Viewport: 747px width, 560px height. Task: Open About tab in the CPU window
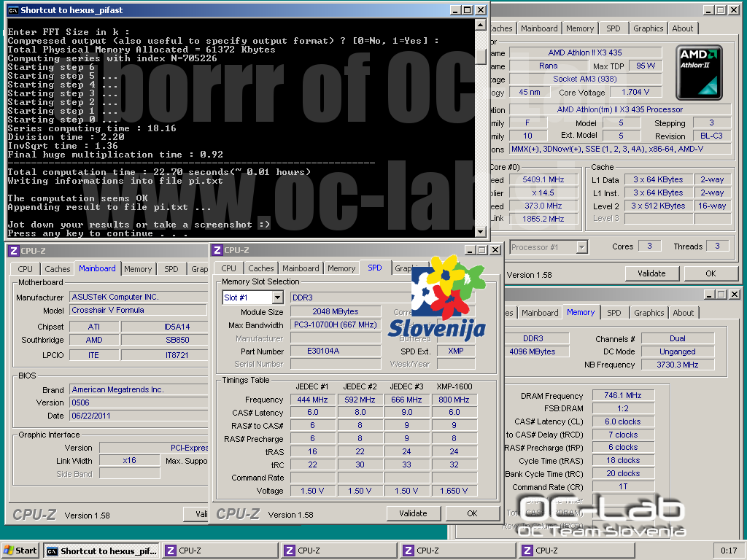click(683, 28)
